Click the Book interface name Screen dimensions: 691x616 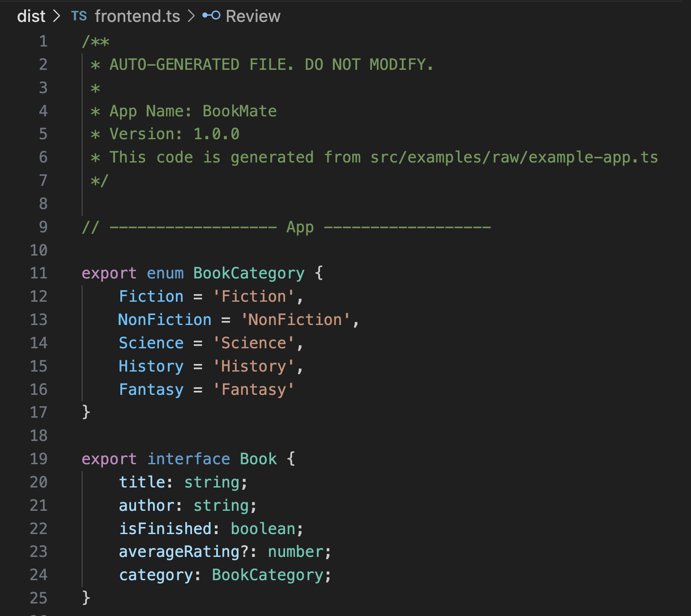coord(258,458)
